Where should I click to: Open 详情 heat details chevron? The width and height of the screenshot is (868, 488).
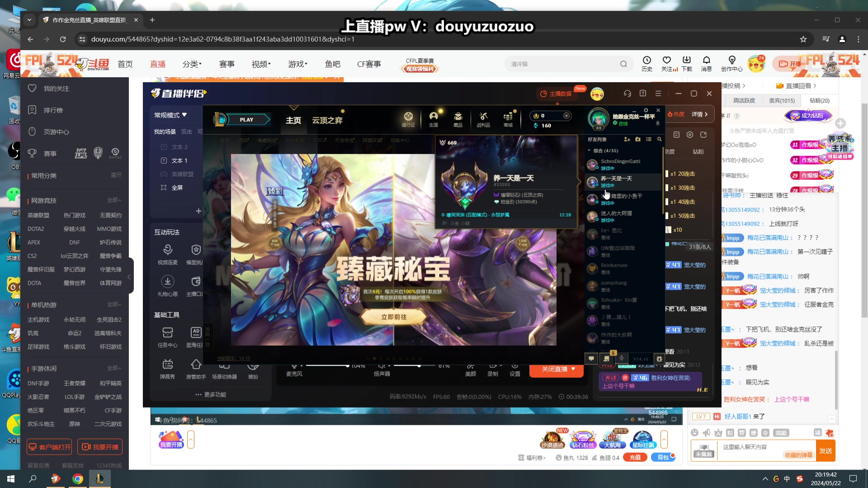point(700,114)
